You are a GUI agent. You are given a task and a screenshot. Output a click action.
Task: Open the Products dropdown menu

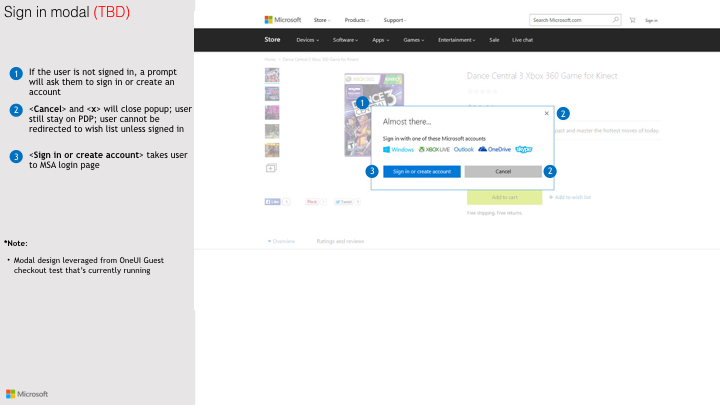coord(357,20)
